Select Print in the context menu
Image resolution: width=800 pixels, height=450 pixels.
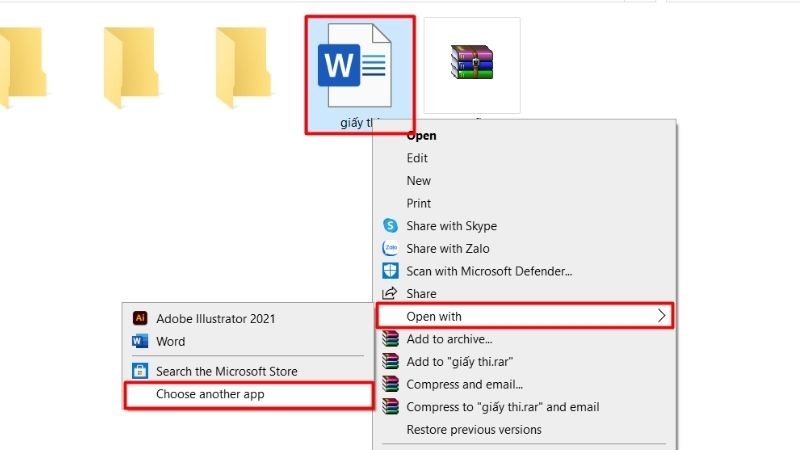coord(419,203)
